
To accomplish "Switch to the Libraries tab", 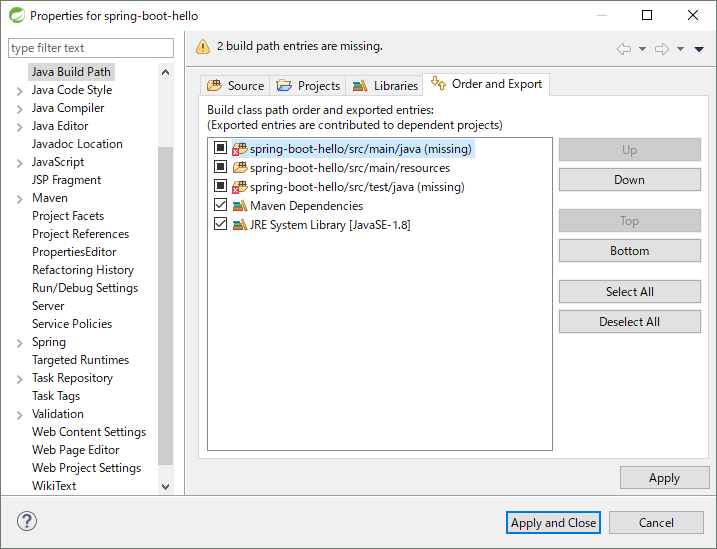I will 385,85.
